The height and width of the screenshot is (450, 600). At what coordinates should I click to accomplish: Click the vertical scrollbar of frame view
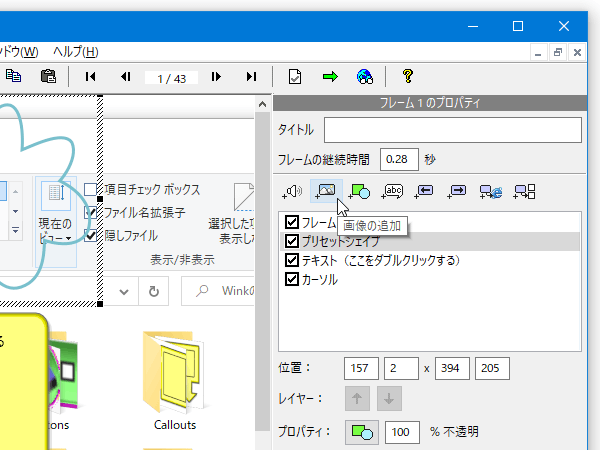(262, 271)
